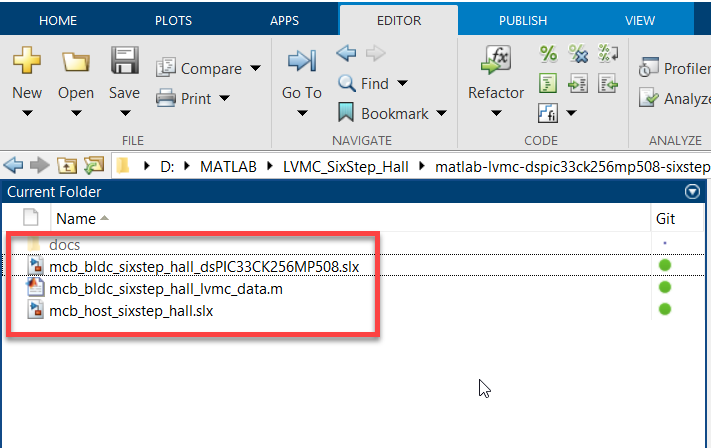Click the D: drive path segment

167,167
